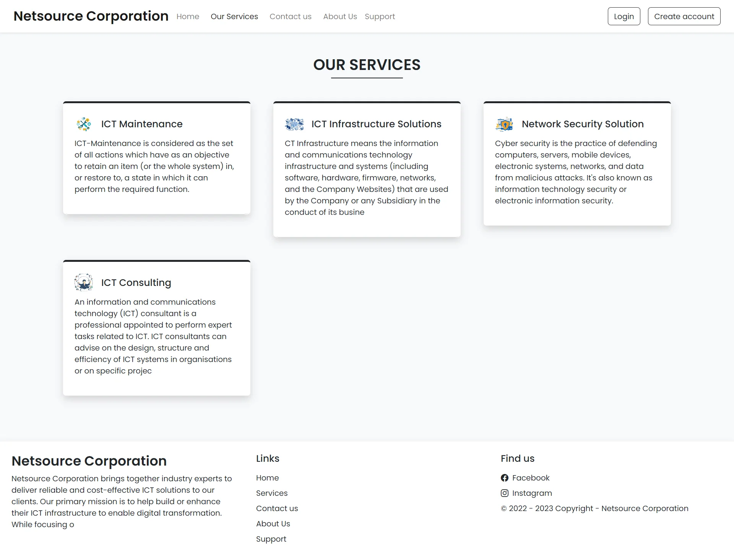Select the ICT Consulting card heading
734x560 pixels.
pyautogui.click(x=136, y=282)
